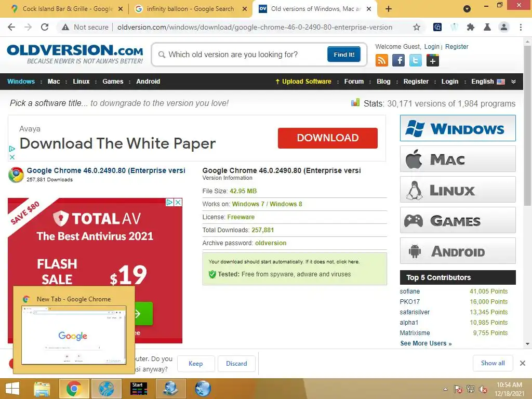Open OldVersion Twitter icon

pyautogui.click(x=415, y=60)
